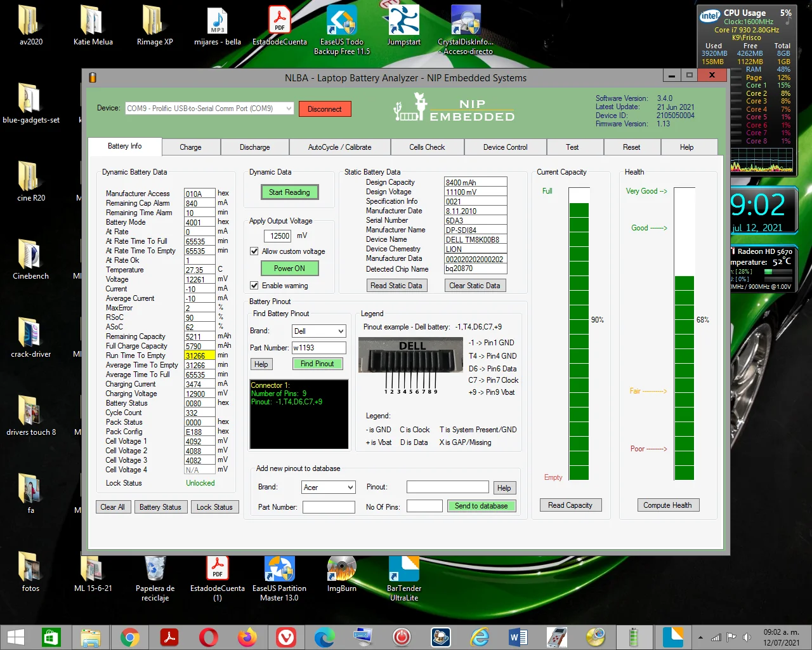Open the Rimage XP folder icon
The image size is (812, 650).
tap(155, 25)
